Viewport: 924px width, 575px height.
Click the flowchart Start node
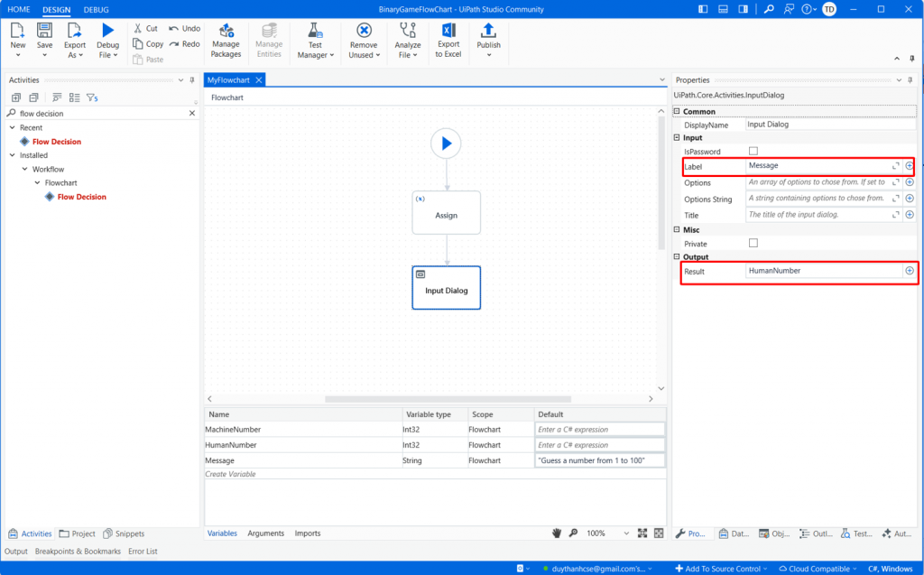pos(446,144)
